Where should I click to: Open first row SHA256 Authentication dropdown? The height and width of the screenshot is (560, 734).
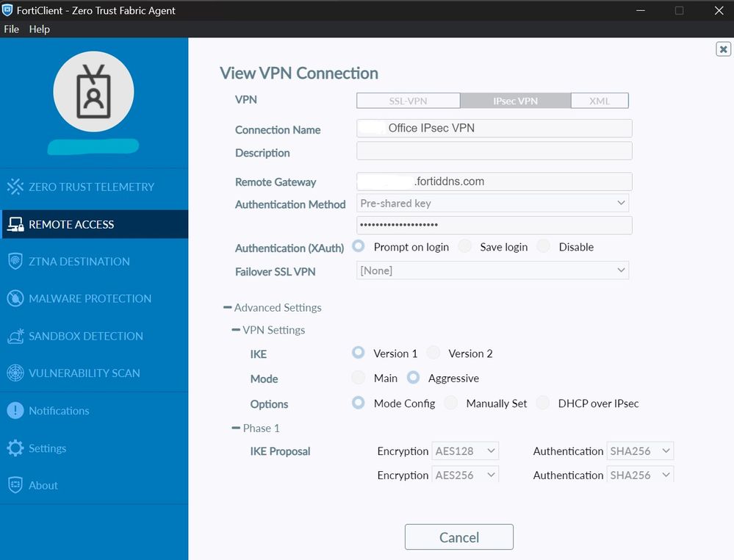click(640, 451)
